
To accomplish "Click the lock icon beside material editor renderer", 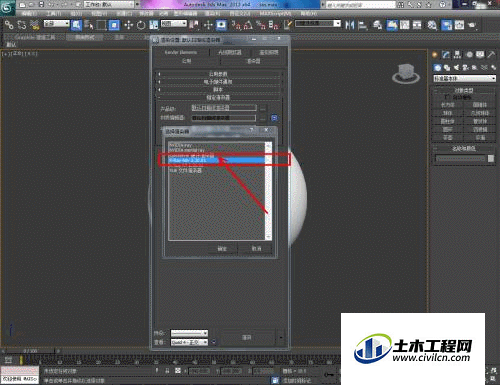I will (274, 118).
